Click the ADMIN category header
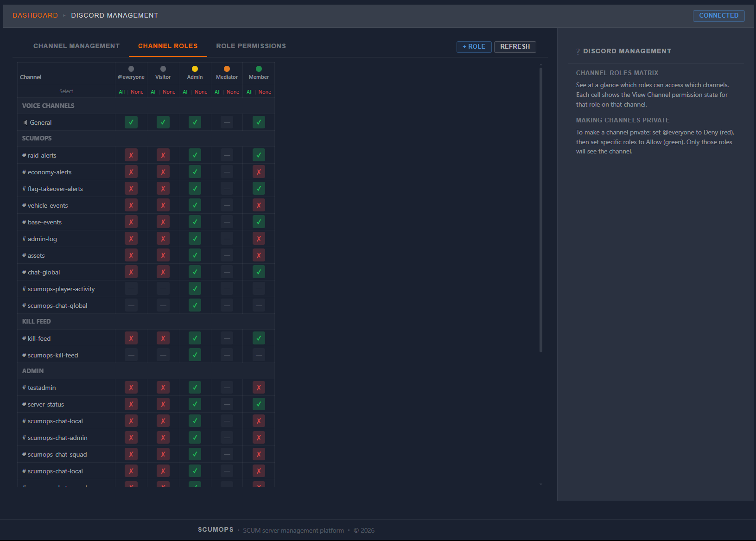The width and height of the screenshot is (756, 541). tap(33, 371)
